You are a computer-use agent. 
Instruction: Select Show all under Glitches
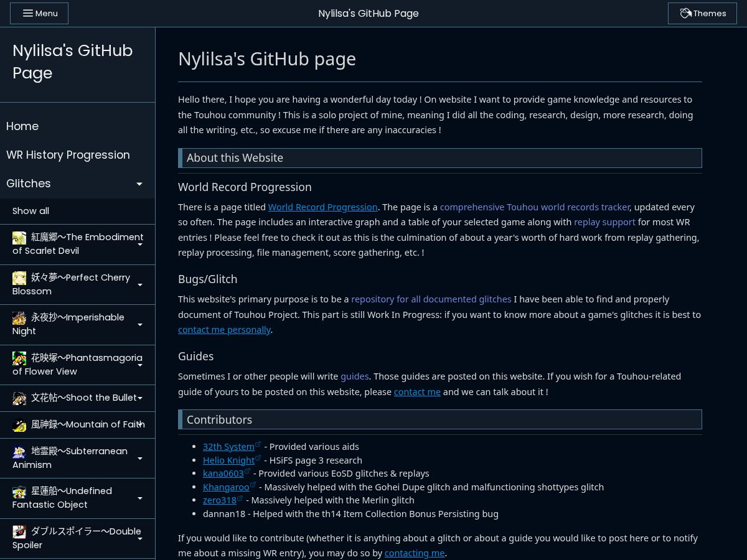77,211
